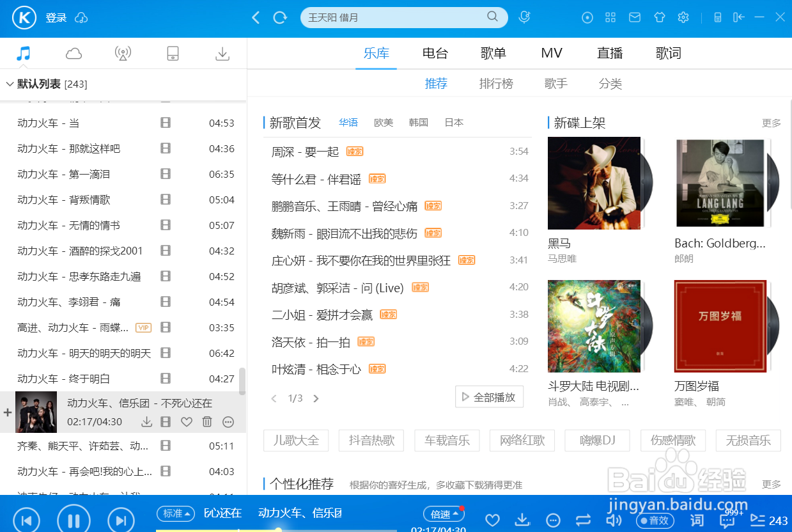
Task: Open the radio antenna sidebar tab
Action: (123, 54)
